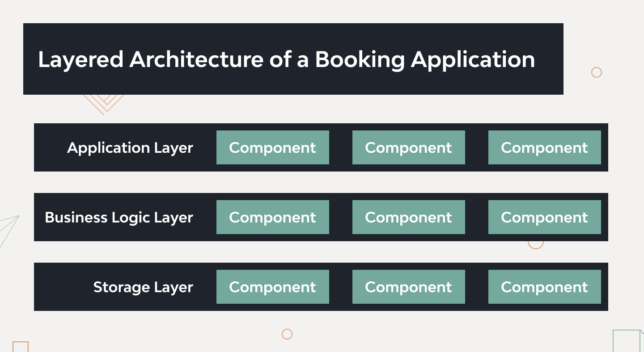Screen dimensions: 644x352
Task: Select the 'Business Logic Layer' label
Action: tap(119, 218)
